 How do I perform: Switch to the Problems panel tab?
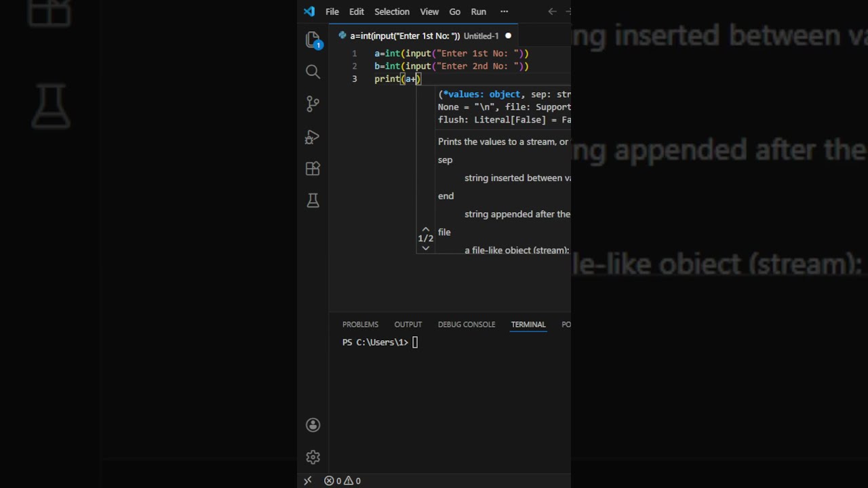(x=360, y=325)
